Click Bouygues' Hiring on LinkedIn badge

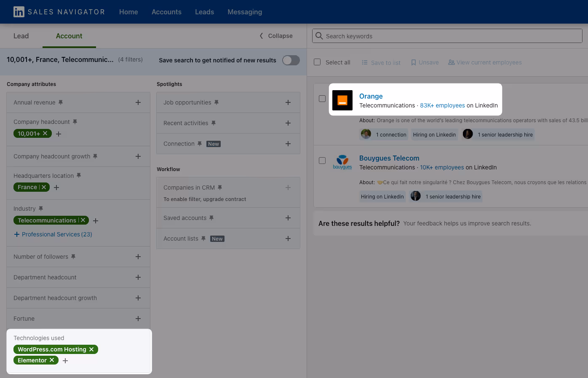point(382,196)
